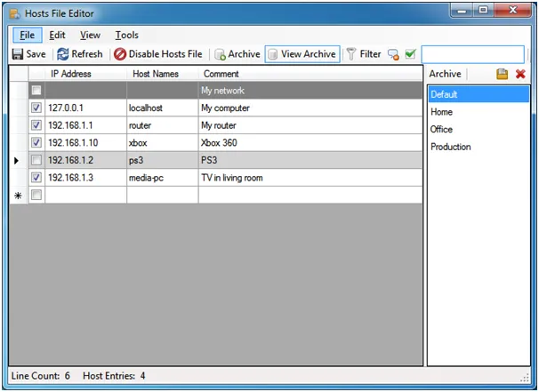Click the Save disk icon
539x392 pixels.
[18, 54]
